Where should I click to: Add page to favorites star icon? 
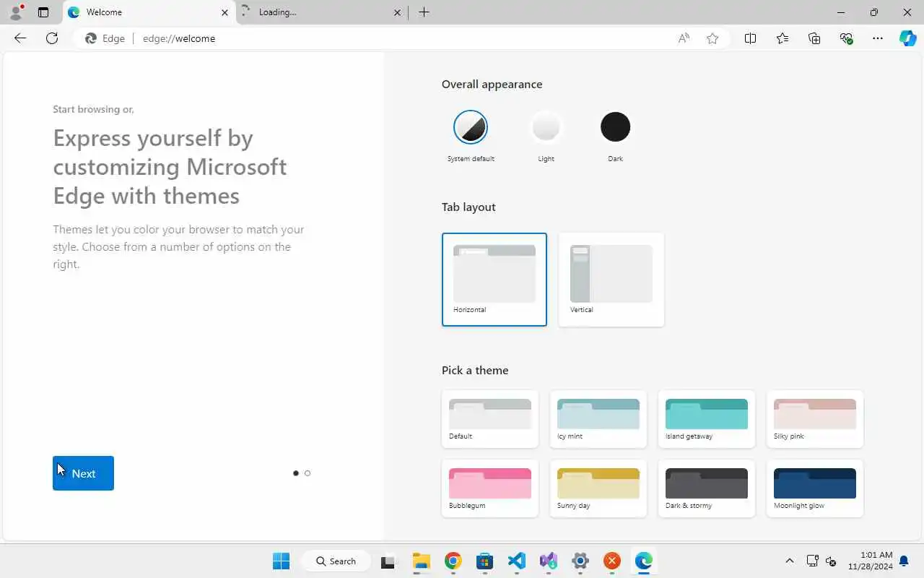click(x=712, y=38)
